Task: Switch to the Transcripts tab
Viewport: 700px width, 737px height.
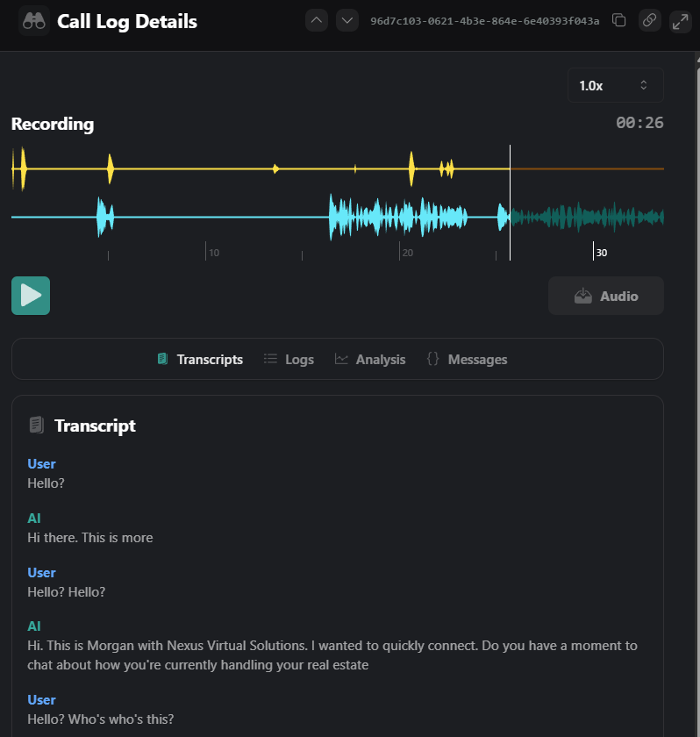Action: pyautogui.click(x=200, y=359)
